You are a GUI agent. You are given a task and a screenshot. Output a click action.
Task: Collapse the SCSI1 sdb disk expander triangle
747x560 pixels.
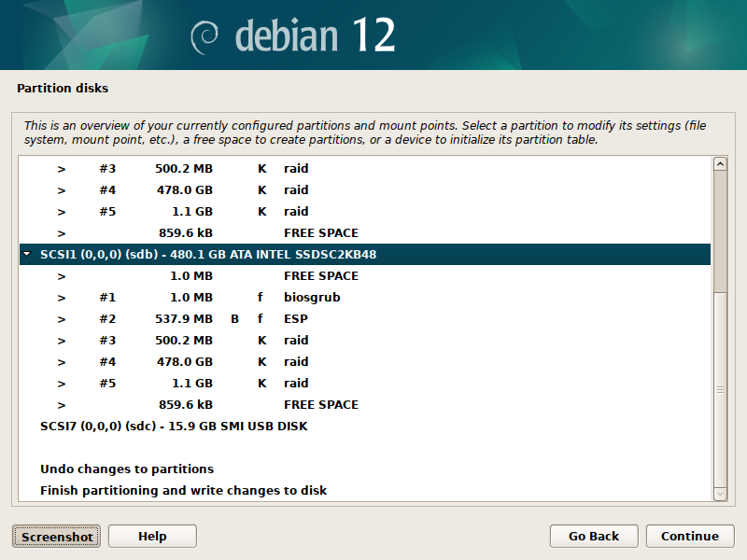pos(27,254)
